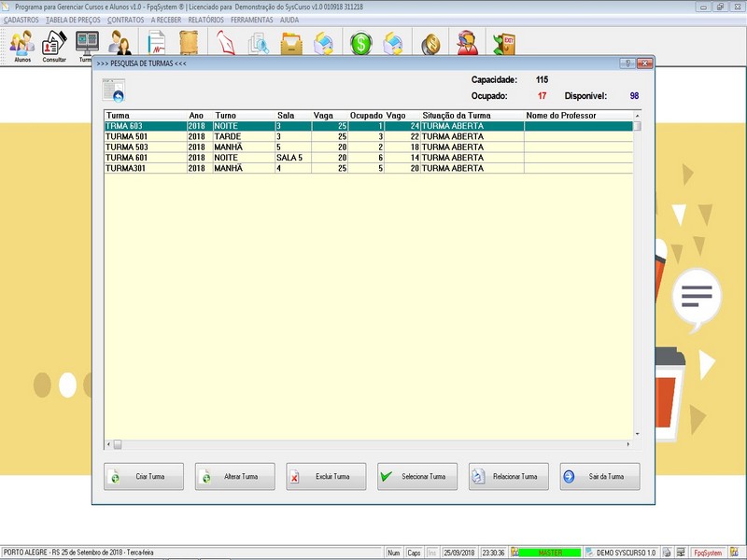Viewport: 747px width, 560px height.
Task: Open the RELATÓRIOS menu
Action: [x=205, y=20]
